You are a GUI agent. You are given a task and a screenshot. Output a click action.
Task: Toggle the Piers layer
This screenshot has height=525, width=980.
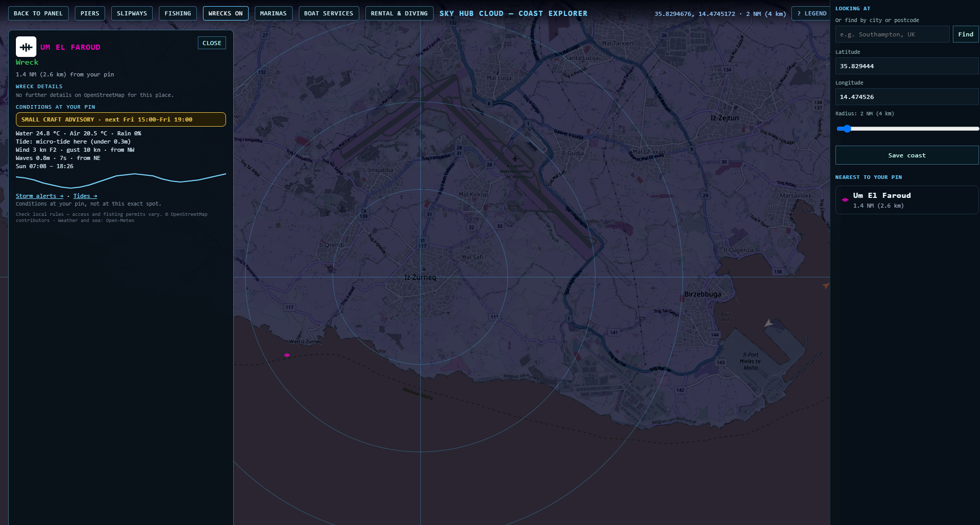90,13
